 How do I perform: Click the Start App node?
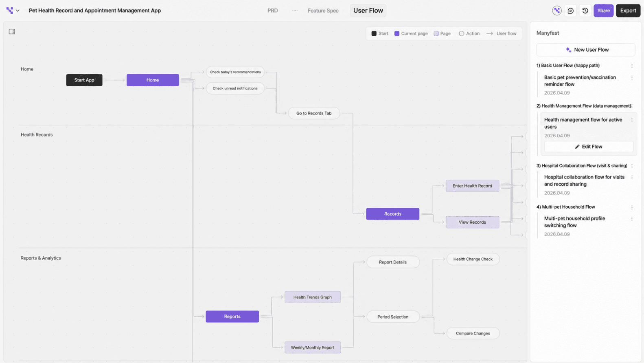click(84, 80)
